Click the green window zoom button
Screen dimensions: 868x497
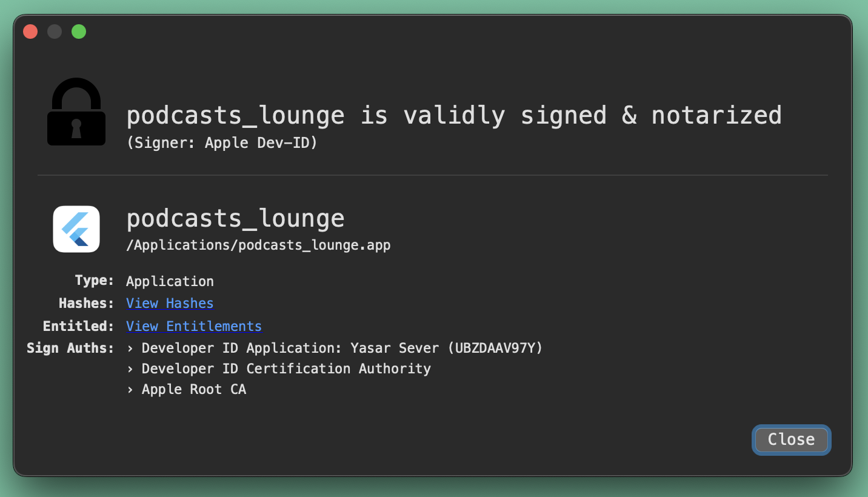(79, 32)
